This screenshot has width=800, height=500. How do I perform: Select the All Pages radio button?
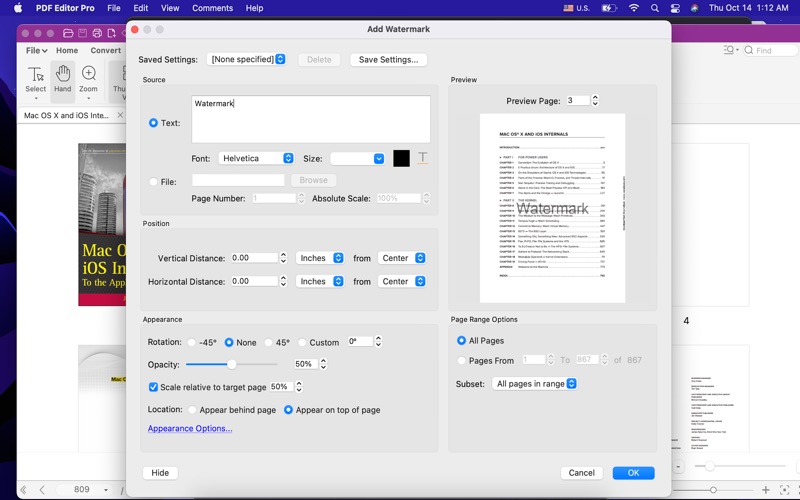(x=461, y=340)
